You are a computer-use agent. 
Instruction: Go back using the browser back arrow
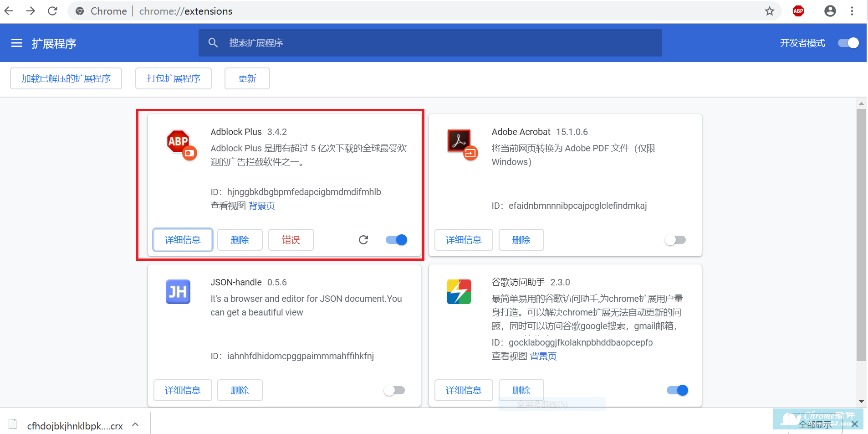tap(9, 11)
